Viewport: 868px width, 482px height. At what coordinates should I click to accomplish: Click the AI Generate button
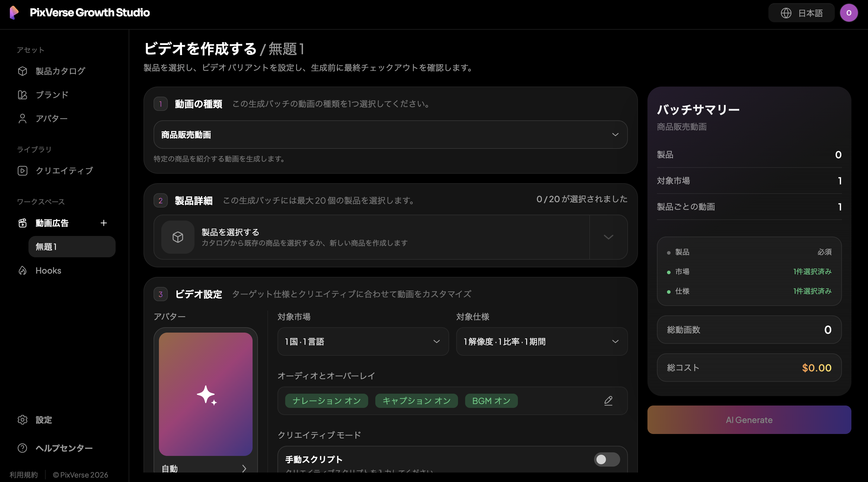[x=749, y=420]
